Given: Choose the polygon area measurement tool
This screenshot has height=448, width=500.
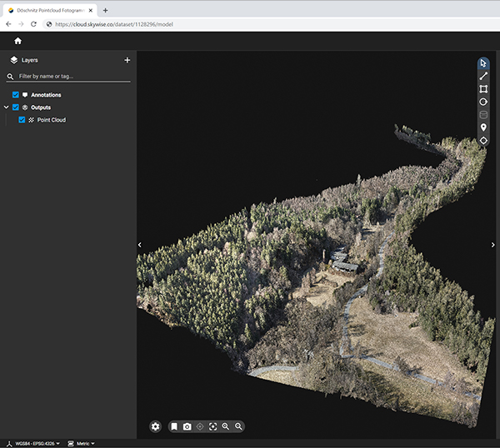Looking at the screenshot, I should [483, 89].
